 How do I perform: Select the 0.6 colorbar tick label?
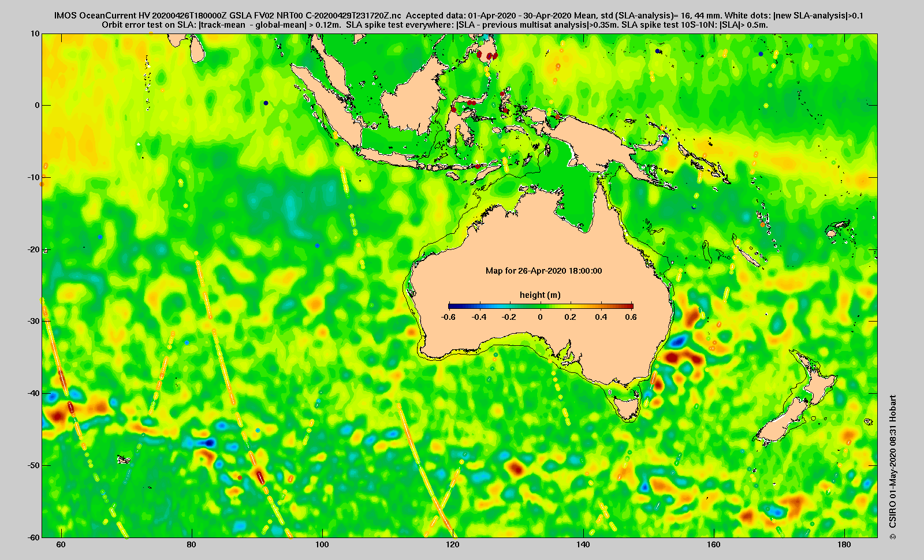click(x=631, y=317)
